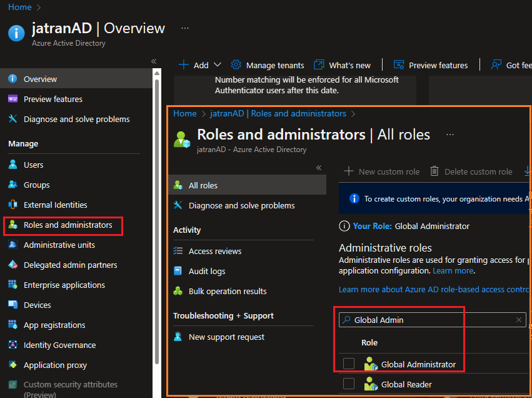
Task: Click the large Roles and administrators header icon
Action: pyautogui.click(x=182, y=140)
